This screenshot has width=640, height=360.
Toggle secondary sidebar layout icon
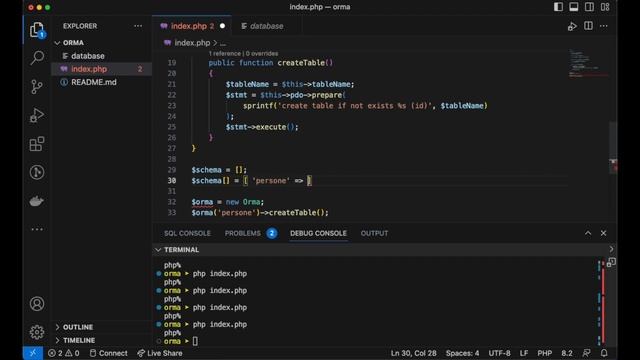tap(589, 7)
